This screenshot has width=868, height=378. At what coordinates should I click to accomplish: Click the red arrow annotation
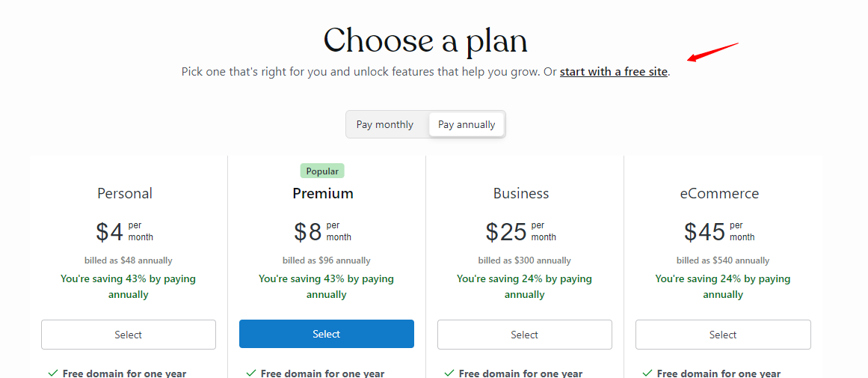pos(712,53)
